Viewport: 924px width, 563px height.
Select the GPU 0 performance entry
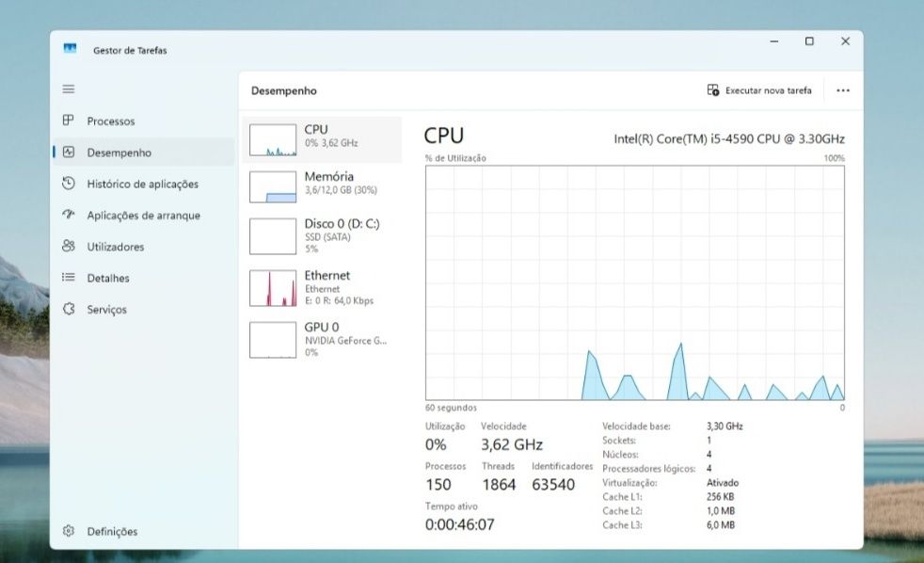[x=322, y=340]
